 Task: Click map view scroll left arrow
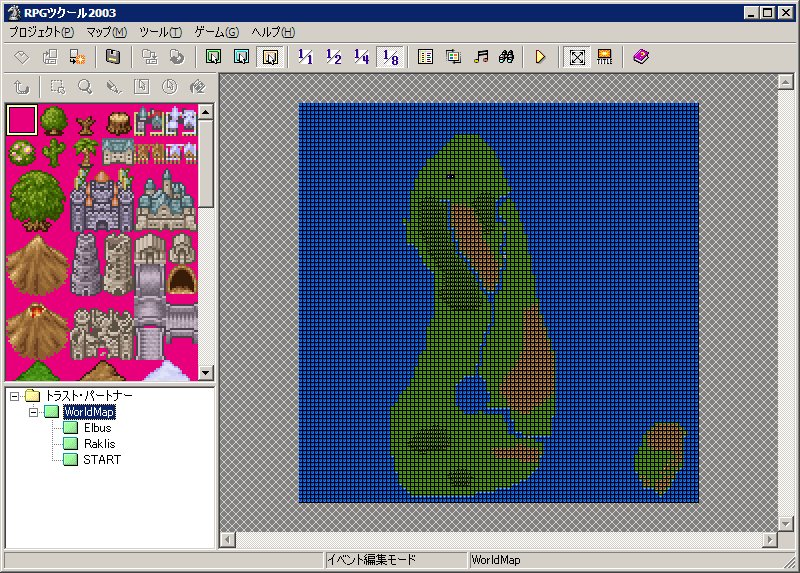pos(228,540)
